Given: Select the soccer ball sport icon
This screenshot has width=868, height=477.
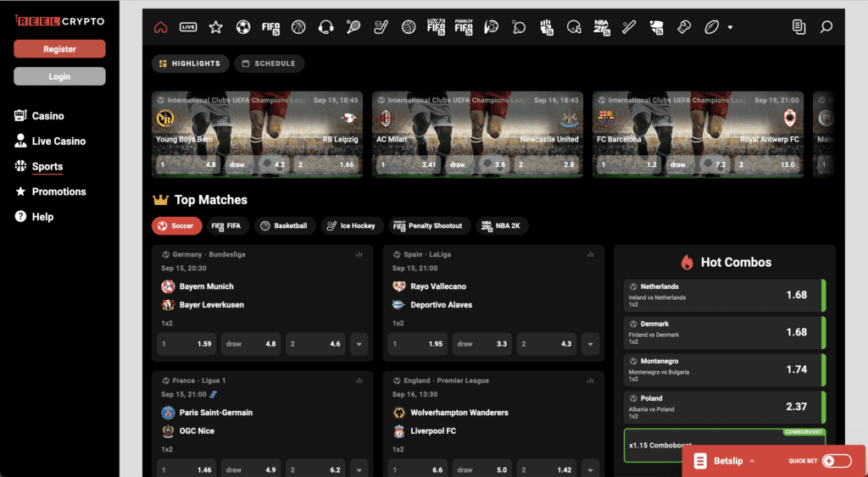Looking at the screenshot, I should [243, 26].
